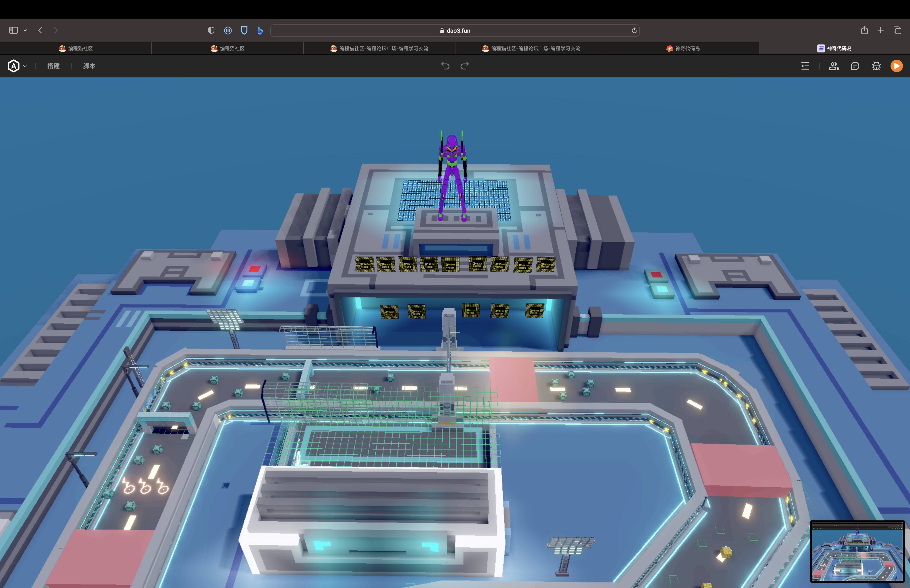Open the Safari share menu
Image resolution: width=910 pixels, height=588 pixels.
coord(865,30)
